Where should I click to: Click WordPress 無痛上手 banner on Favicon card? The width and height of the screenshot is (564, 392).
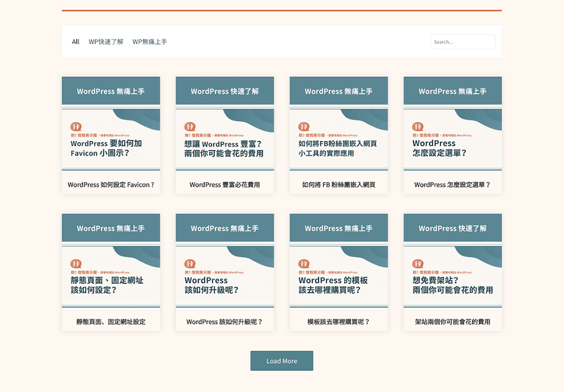(111, 91)
